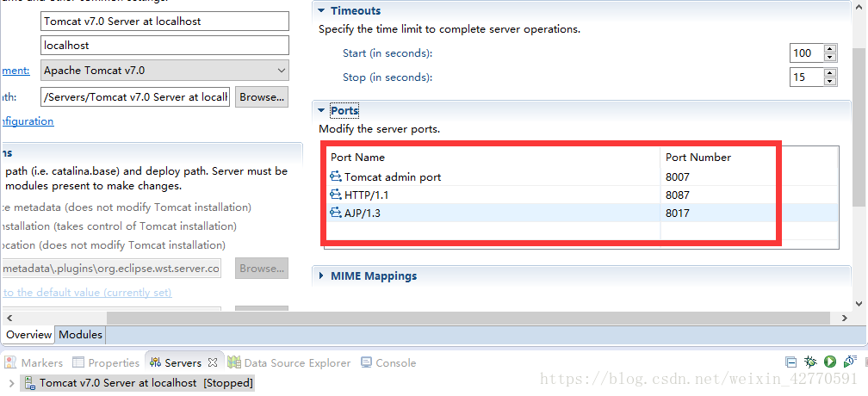
Task: Close the Servers tab with X
Action: pyautogui.click(x=213, y=362)
